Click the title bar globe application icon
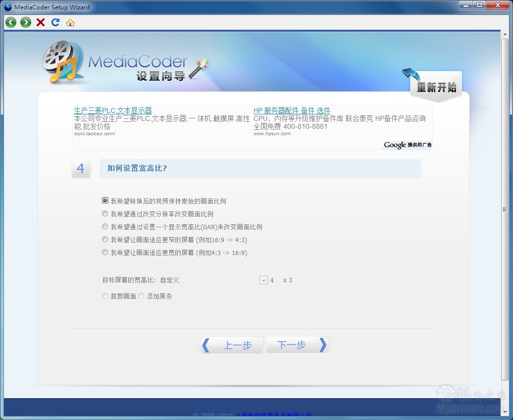The height and width of the screenshot is (420, 513). coord(8,7)
